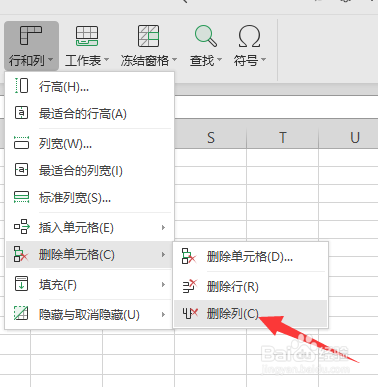378x387 pixels.
Task: Choose 标准列宽(S)... menu entry
Action: (x=90, y=198)
